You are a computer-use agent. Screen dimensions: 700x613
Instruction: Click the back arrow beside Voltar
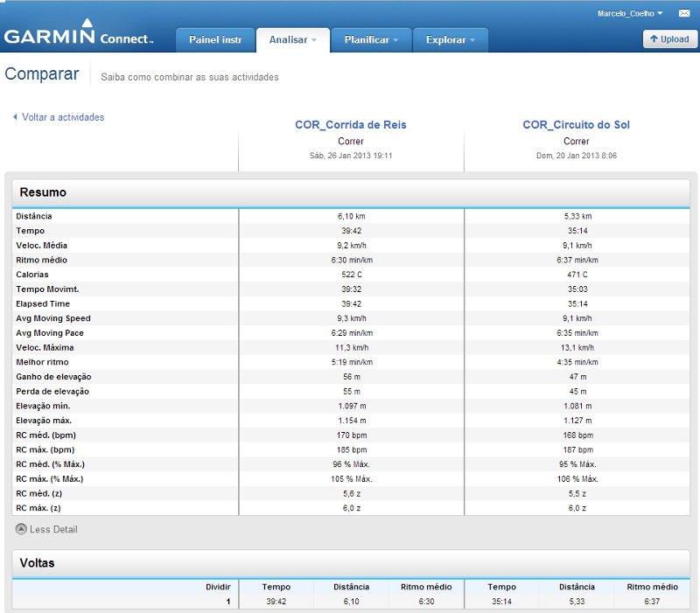(x=15, y=117)
